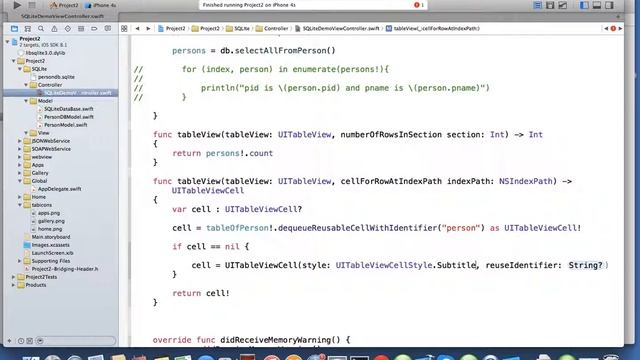This screenshot has height=360, width=640.
Task: Select libsqlite3.0.dylib in navigator
Action: pos(45,53)
